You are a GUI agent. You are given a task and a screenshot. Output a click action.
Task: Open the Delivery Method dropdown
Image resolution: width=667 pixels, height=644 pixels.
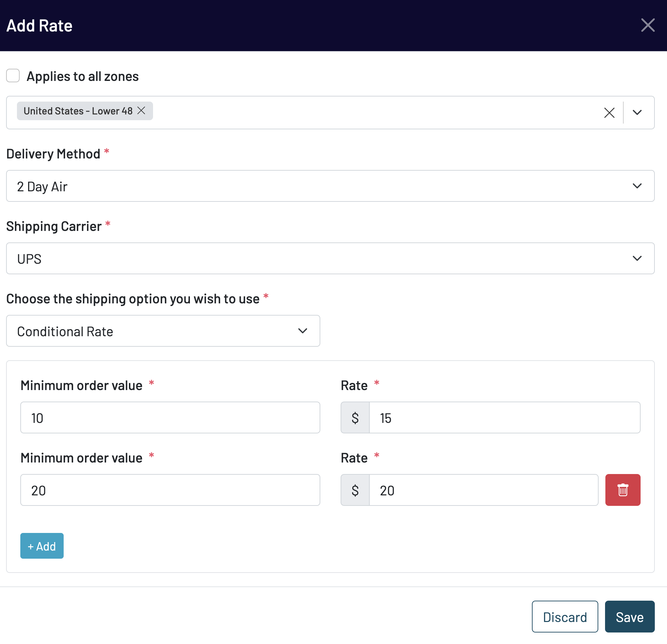pyautogui.click(x=330, y=186)
